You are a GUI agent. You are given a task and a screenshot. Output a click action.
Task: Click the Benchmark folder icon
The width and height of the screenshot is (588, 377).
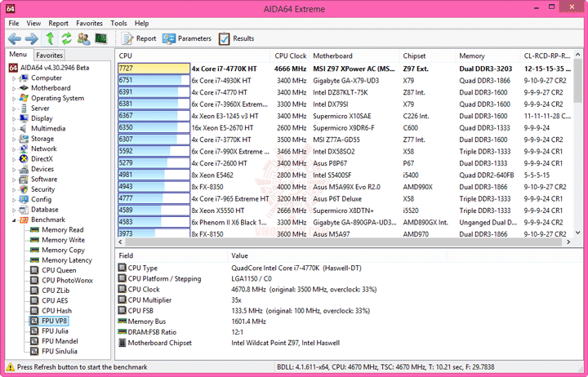click(24, 220)
